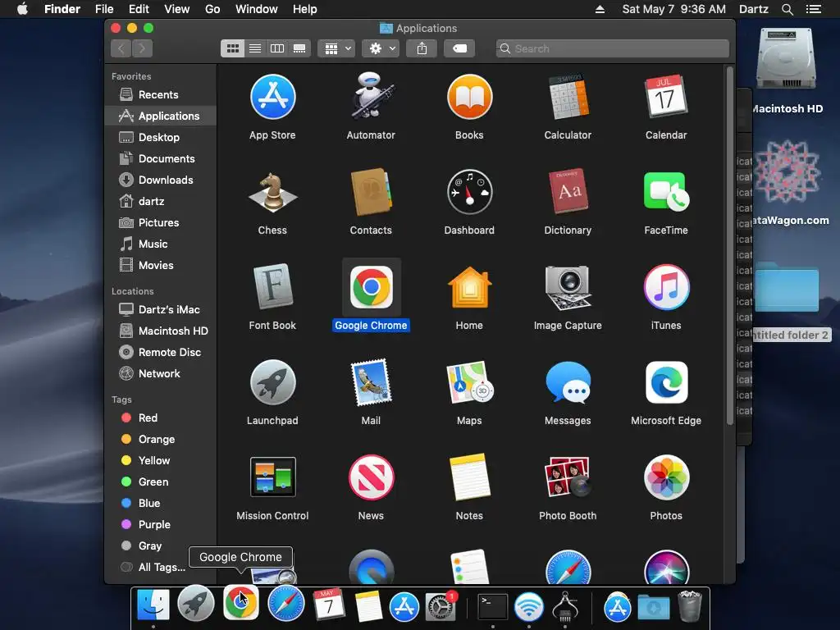
Task: Switch Finder to column view
Action: [x=277, y=48]
